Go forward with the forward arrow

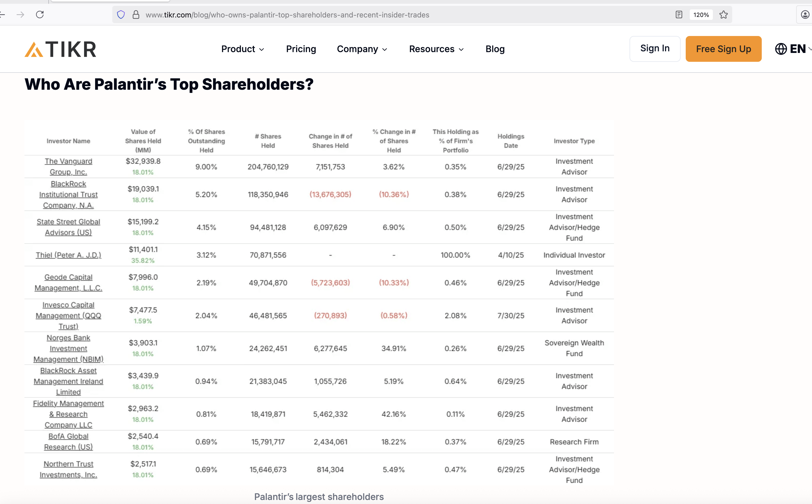click(x=21, y=15)
